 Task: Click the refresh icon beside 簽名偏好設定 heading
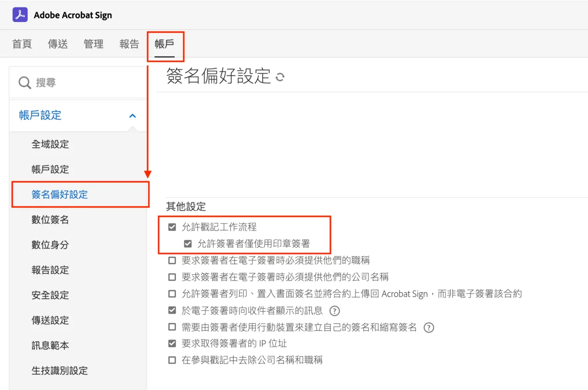(x=280, y=77)
